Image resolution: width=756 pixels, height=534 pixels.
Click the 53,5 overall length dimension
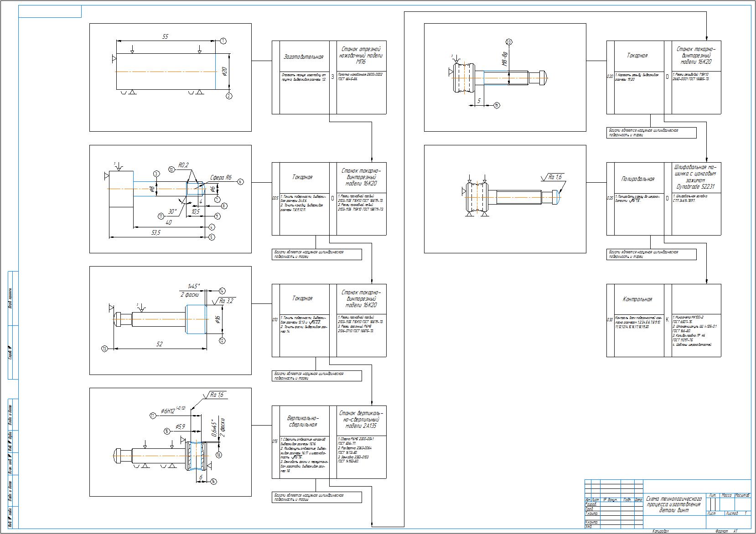155,232
